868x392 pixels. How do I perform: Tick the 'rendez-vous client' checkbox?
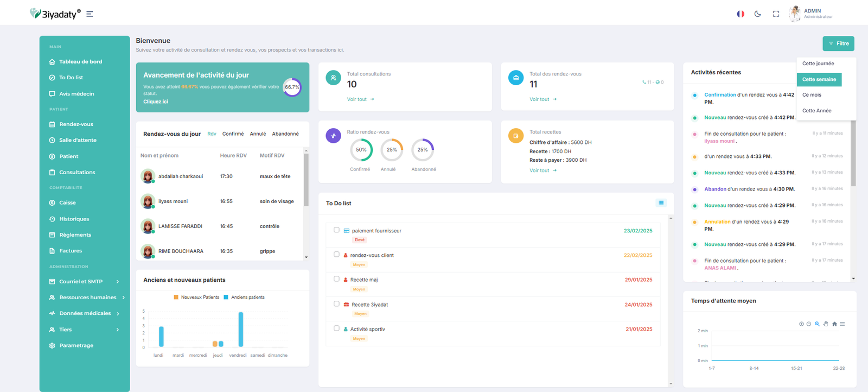click(x=336, y=255)
